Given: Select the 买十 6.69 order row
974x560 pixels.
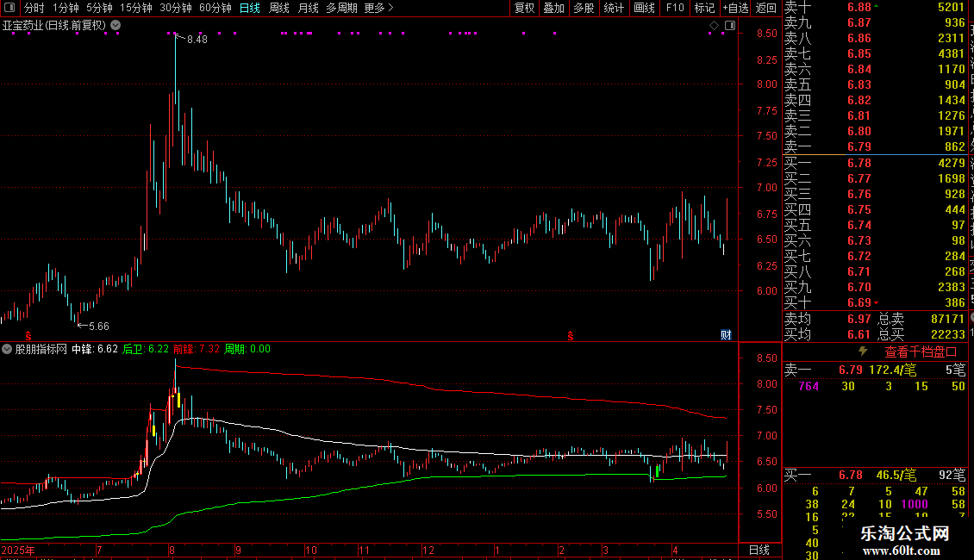Looking at the screenshot, I should tap(875, 302).
